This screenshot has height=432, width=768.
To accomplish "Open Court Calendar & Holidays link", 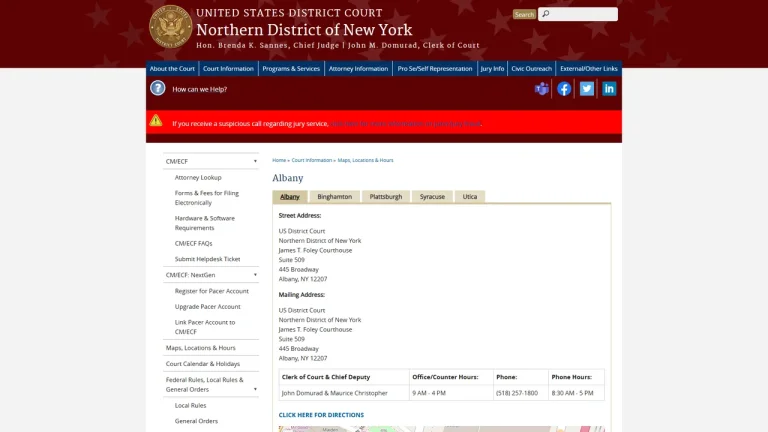I will (x=203, y=364).
